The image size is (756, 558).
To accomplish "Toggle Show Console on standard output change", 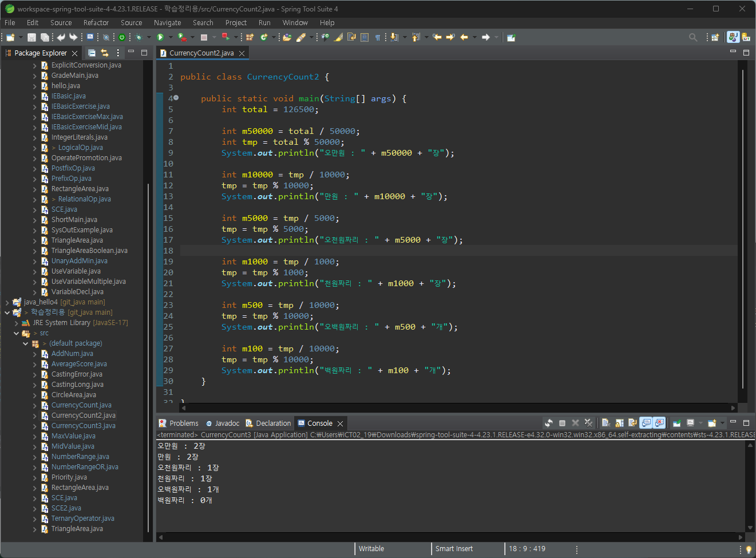I will 646,423.
